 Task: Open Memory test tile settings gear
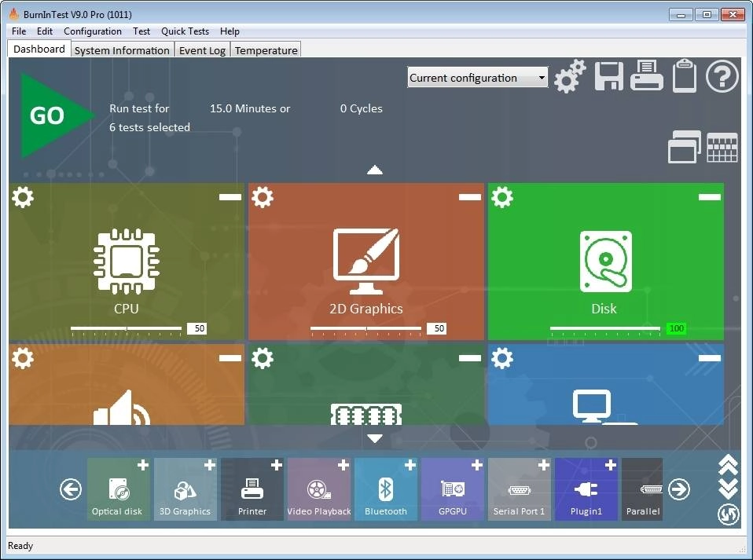[263, 358]
